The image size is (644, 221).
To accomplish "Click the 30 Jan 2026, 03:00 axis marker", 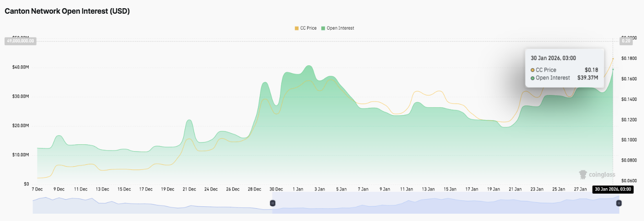I will coord(613,189).
